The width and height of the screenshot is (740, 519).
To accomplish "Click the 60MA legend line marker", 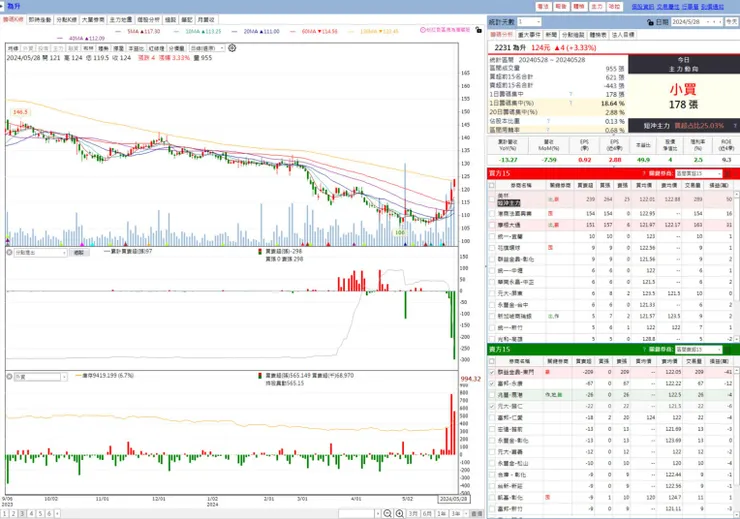I will pos(293,31).
